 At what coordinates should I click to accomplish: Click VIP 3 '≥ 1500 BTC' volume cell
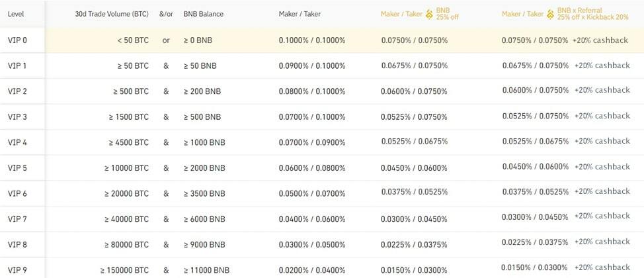(x=129, y=117)
